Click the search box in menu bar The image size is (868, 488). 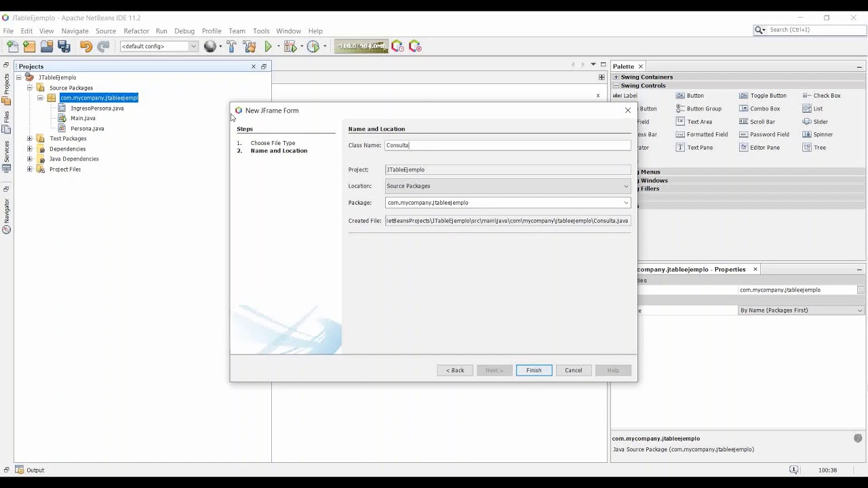pos(816,30)
